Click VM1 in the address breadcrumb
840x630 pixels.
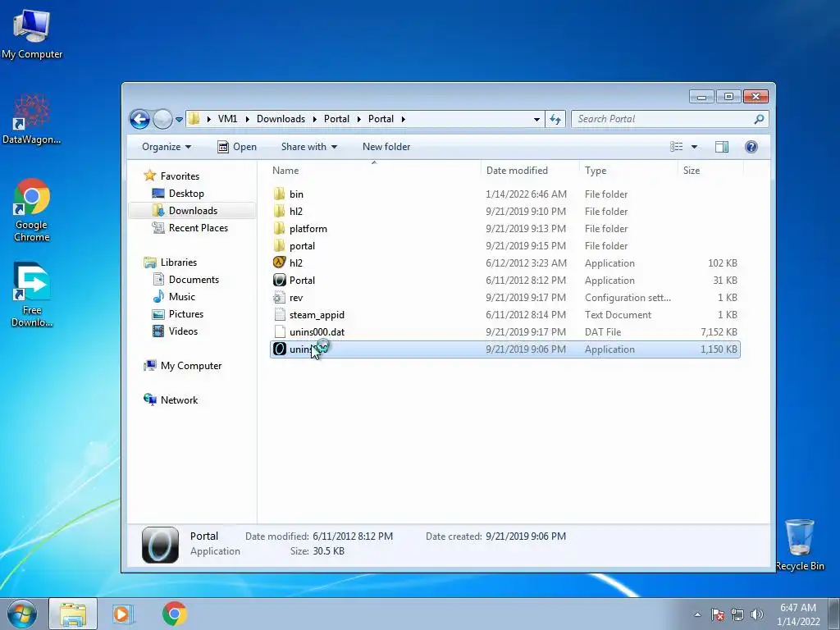click(x=228, y=119)
